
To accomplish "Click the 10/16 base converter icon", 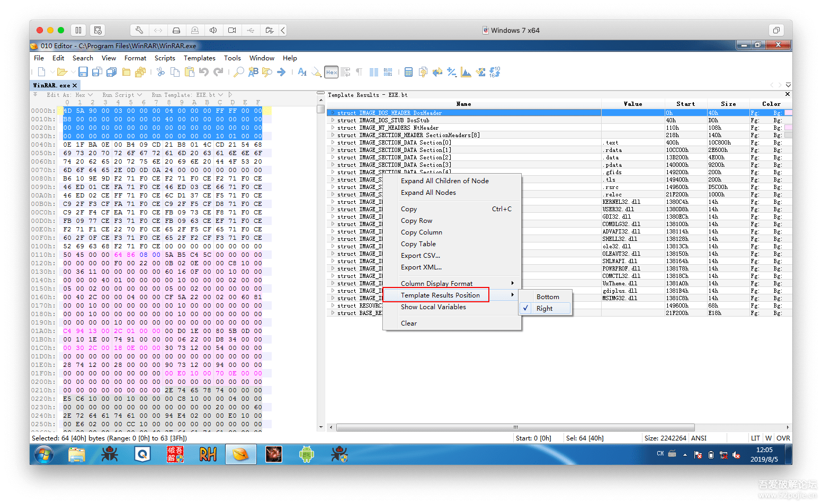I will (x=495, y=71).
